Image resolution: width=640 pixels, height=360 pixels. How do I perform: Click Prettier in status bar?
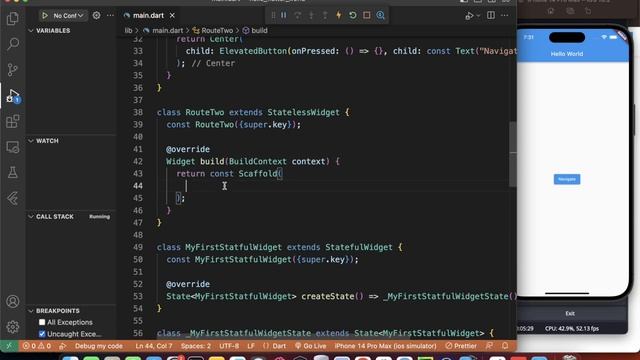461,346
